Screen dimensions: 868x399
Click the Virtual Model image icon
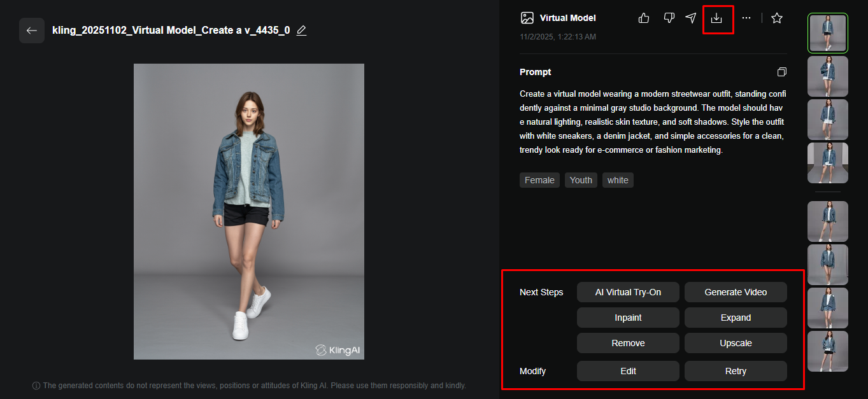pos(527,18)
